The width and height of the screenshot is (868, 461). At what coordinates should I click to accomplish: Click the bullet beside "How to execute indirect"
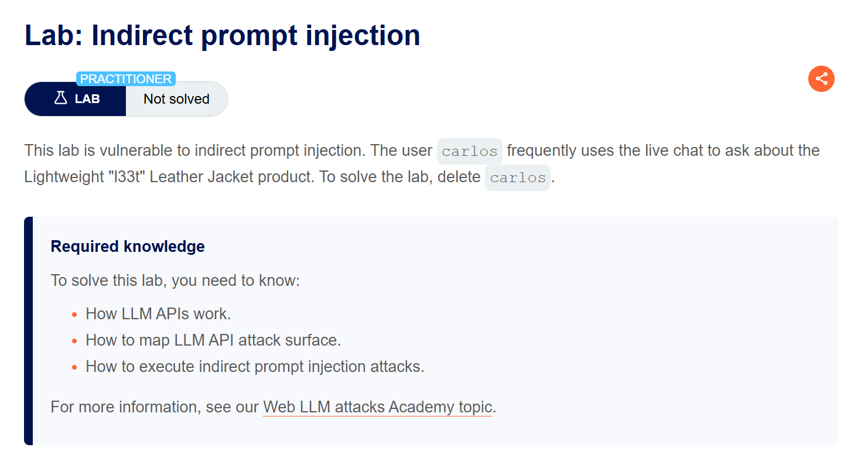pyautogui.click(x=74, y=367)
